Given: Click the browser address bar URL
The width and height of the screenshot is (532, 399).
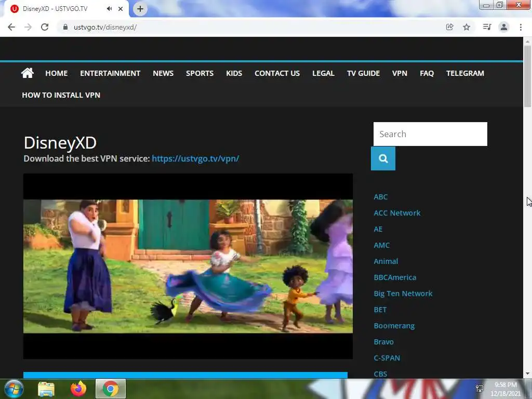Looking at the screenshot, I should coord(105,27).
